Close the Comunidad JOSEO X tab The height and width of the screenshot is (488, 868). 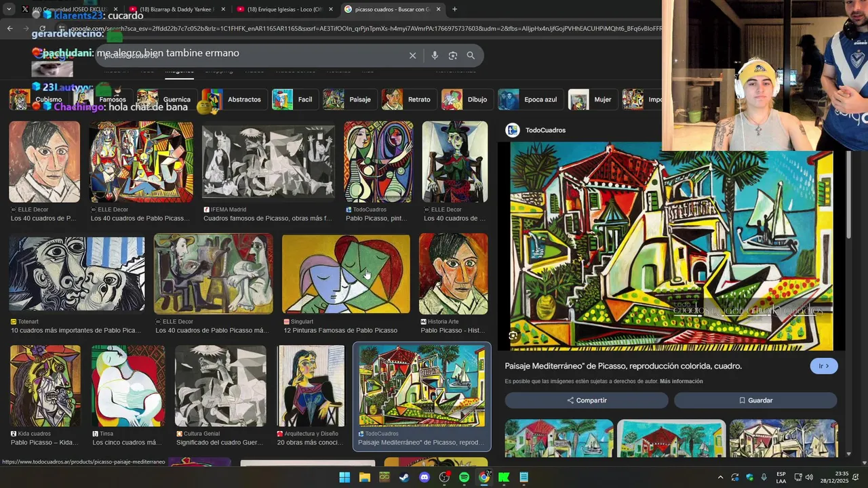115,9
